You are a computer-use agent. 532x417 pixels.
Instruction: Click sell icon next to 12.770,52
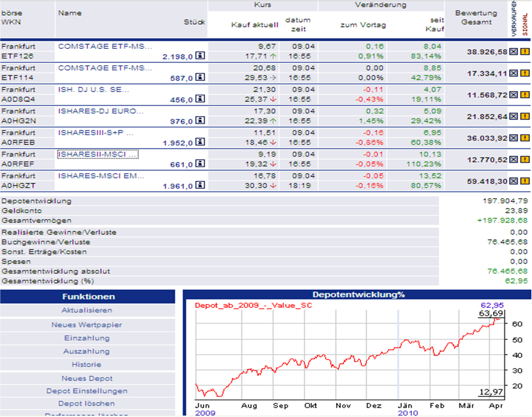(x=514, y=160)
